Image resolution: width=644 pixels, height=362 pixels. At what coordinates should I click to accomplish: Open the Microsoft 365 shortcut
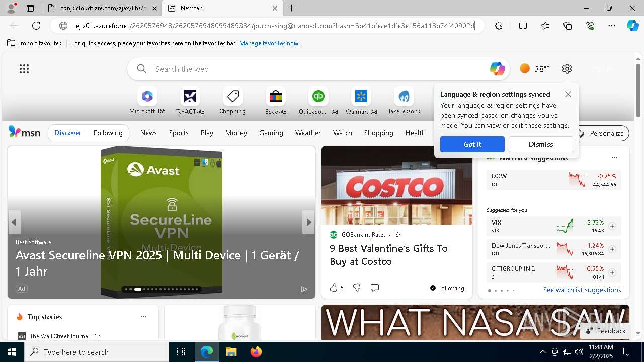click(x=147, y=101)
